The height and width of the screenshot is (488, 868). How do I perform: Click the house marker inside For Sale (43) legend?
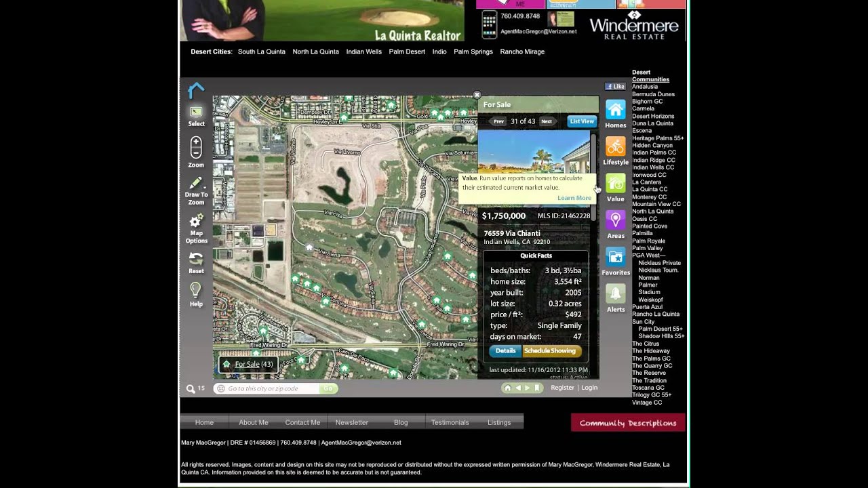point(226,364)
